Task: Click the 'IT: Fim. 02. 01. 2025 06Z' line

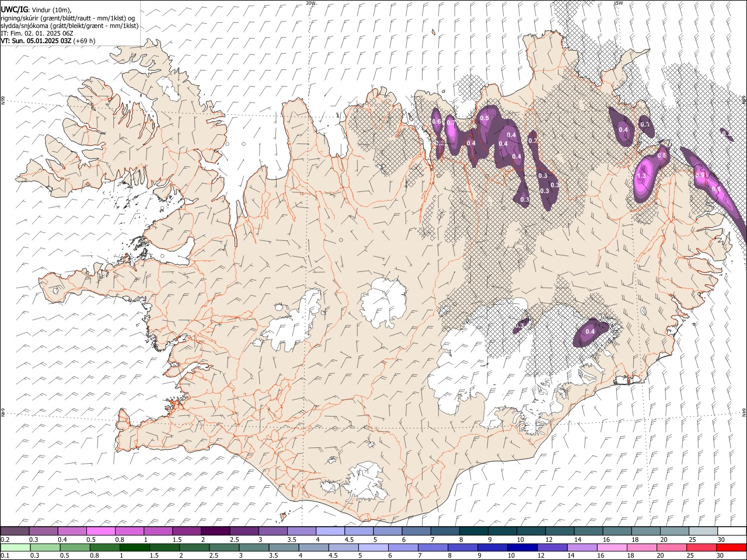Action: (37, 33)
